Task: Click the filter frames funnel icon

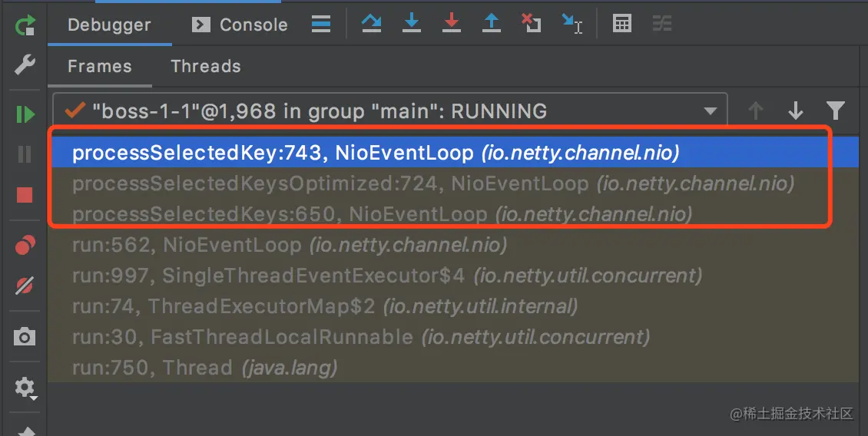Action: (835, 111)
